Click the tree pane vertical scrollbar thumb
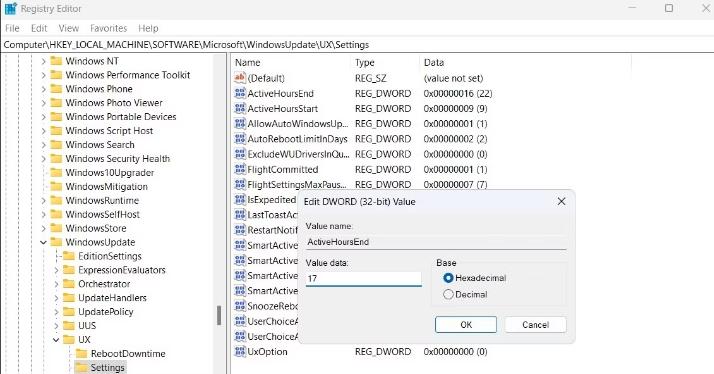Image resolution: width=714 pixels, height=374 pixels. (x=219, y=315)
